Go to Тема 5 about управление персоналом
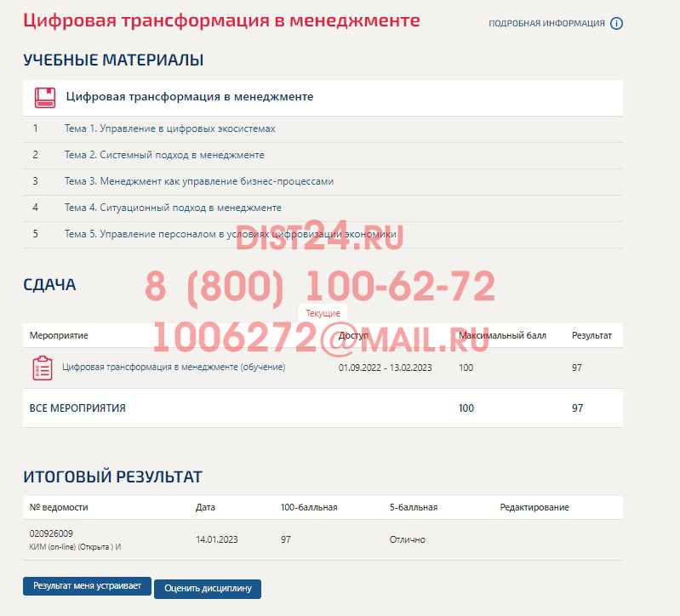This screenshot has height=616, width=680. click(x=231, y=234)
